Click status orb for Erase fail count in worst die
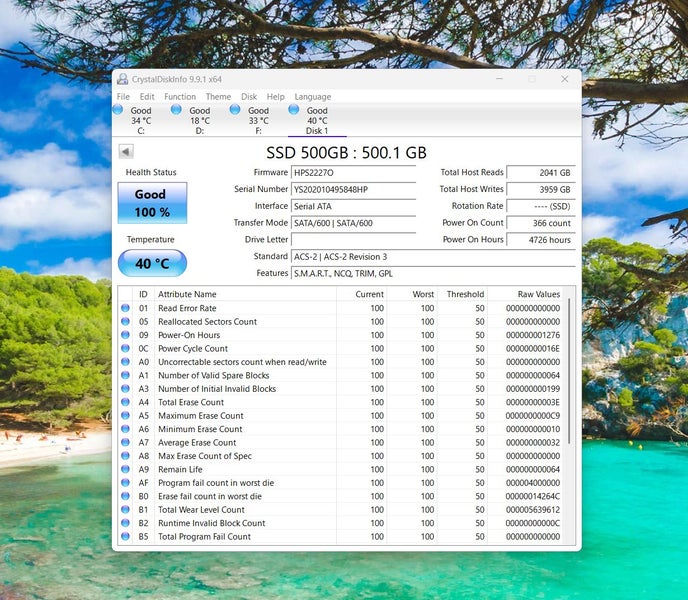The height and width of the screenshot is (600, 688). click(x=125, y=496)
